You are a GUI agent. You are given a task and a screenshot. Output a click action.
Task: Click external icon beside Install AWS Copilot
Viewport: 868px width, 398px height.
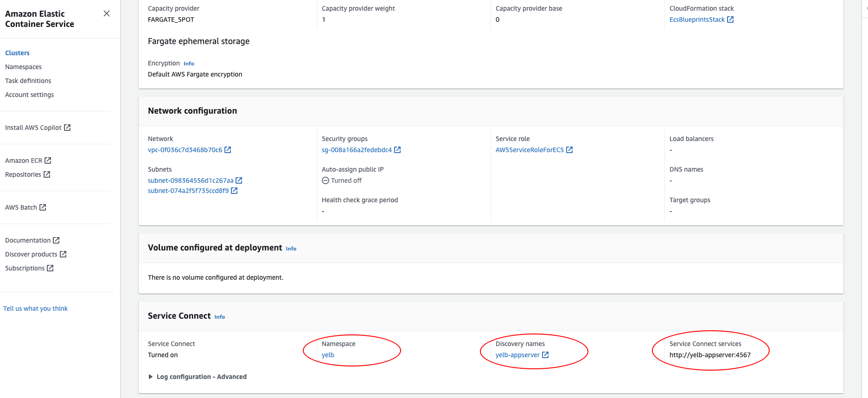click(x=67, y=127)
